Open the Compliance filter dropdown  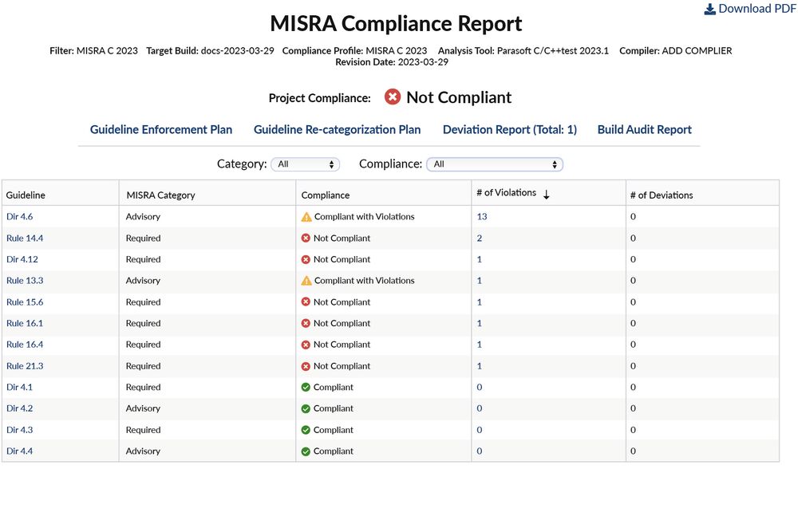click(x=494, y=164)
